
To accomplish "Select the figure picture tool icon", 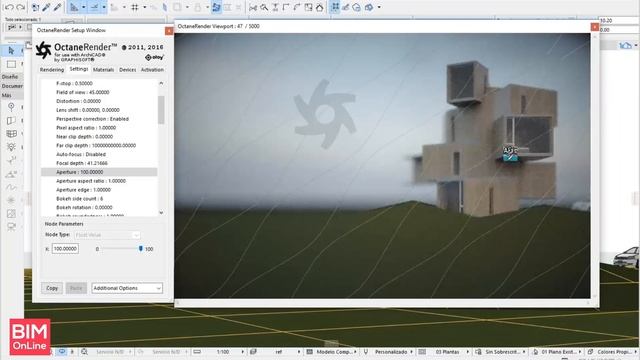I will [x=11, y=214].
